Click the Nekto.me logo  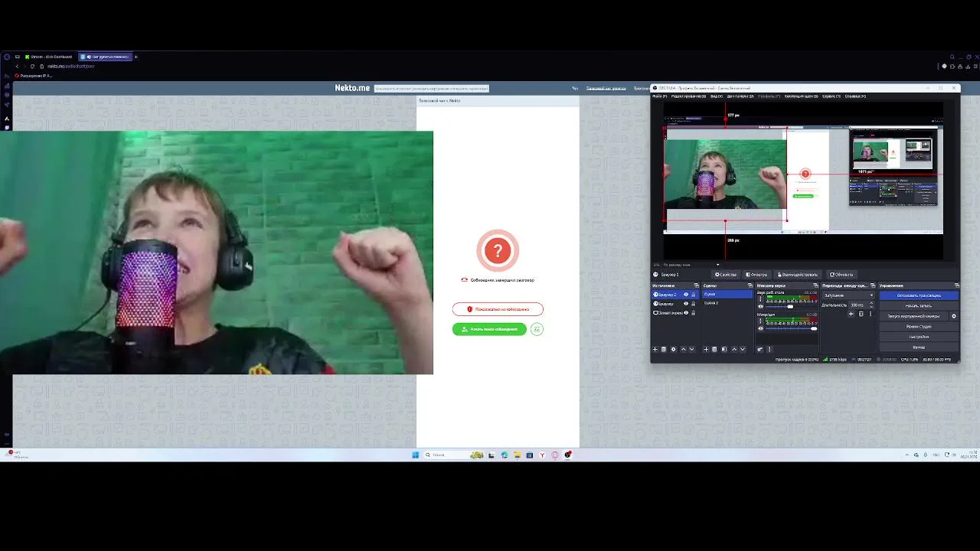click(352, 88)
